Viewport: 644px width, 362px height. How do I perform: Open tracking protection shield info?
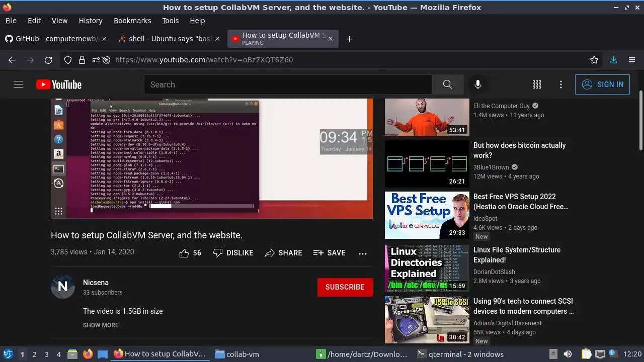[x=68, y=60]
